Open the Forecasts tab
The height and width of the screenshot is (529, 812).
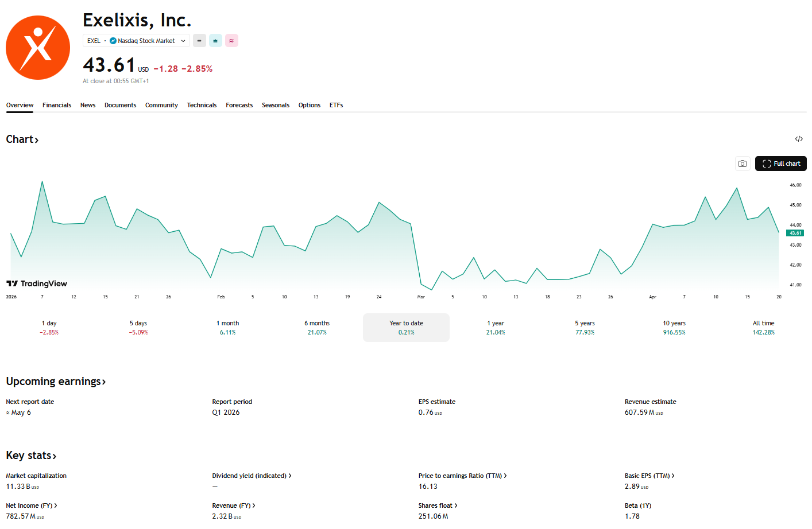coord(239,105)
